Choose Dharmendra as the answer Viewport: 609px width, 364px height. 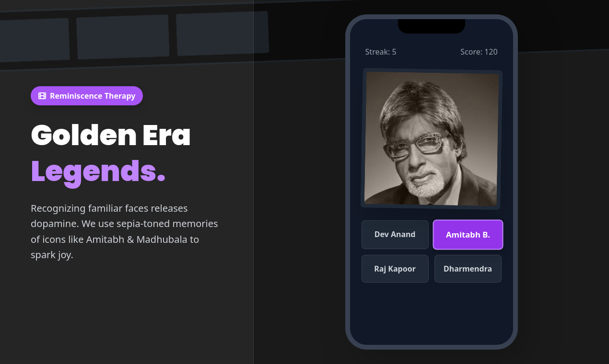[x=468, y=269]
